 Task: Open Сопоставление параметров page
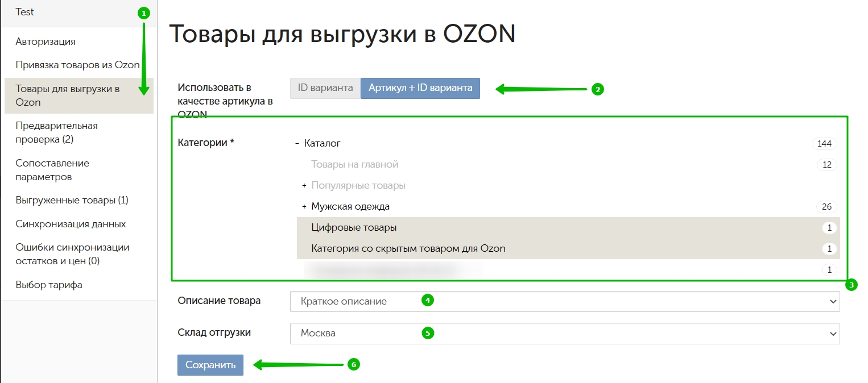pos(52,170)
